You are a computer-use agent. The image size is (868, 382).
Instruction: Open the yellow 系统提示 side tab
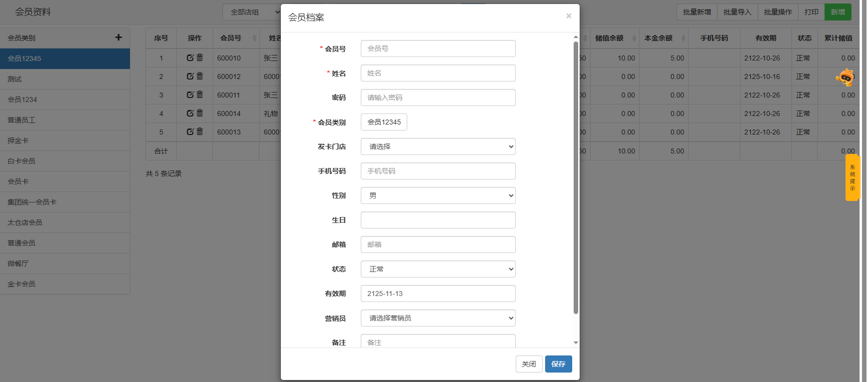(852, 177)
